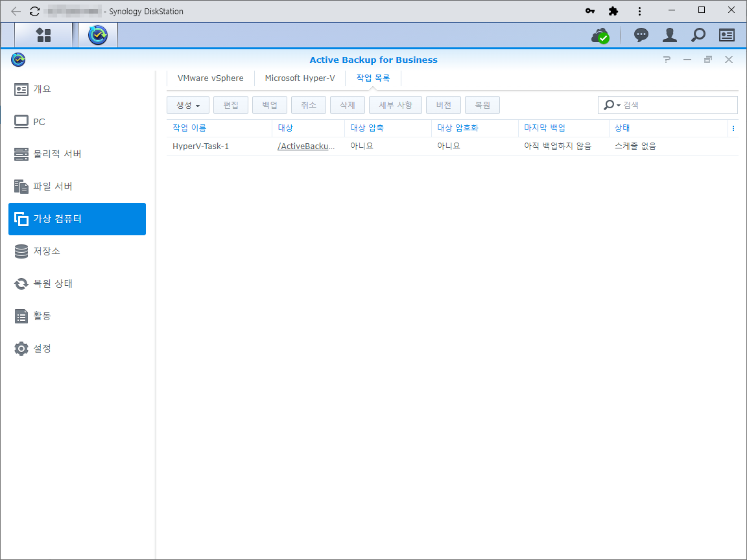The width and height of the screenshot is (747, 560).
Task: Open the DSM main menu grid icon
Action: point(43,35)
